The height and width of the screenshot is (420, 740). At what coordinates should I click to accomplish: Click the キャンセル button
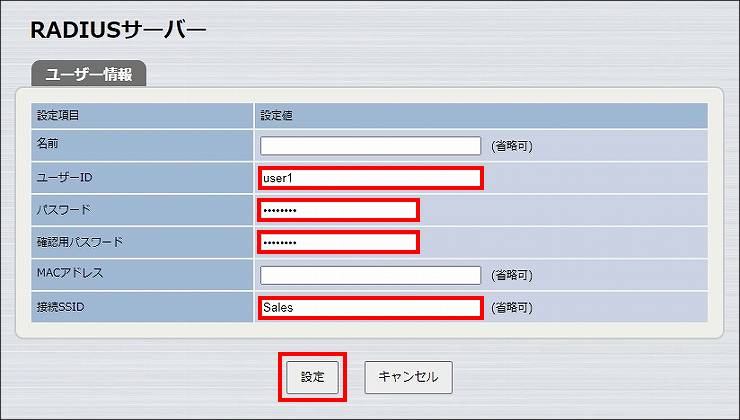point(408,377)
